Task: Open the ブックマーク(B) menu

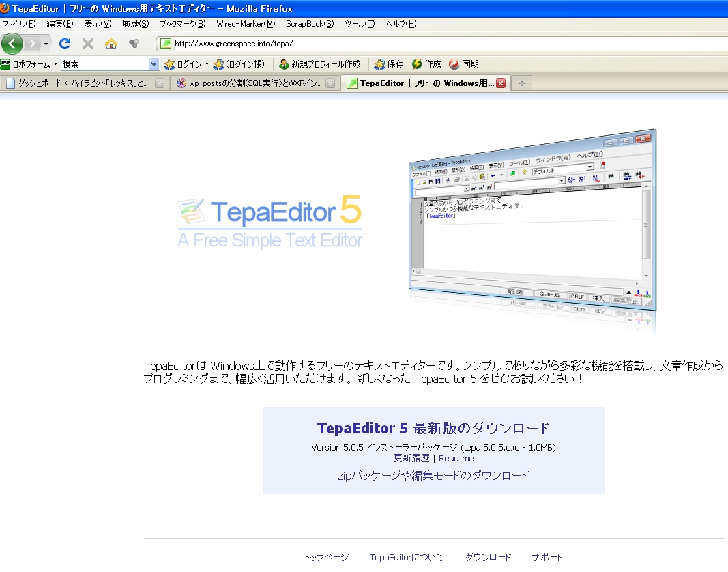Action: tap(182, 24)
